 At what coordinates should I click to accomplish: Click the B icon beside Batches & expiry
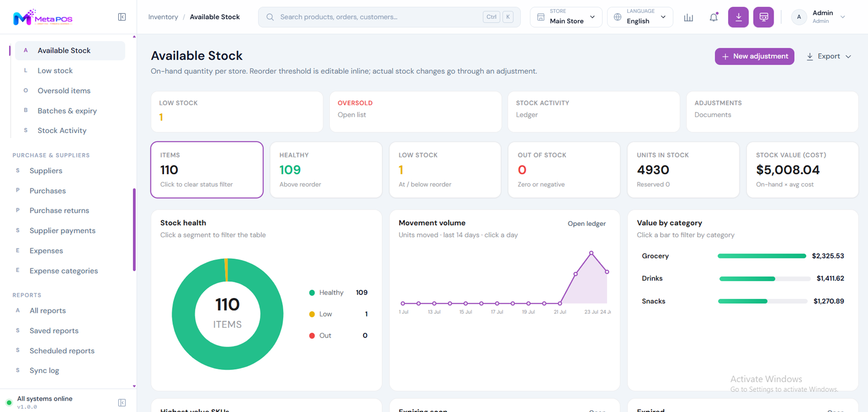tap(25, 110)
